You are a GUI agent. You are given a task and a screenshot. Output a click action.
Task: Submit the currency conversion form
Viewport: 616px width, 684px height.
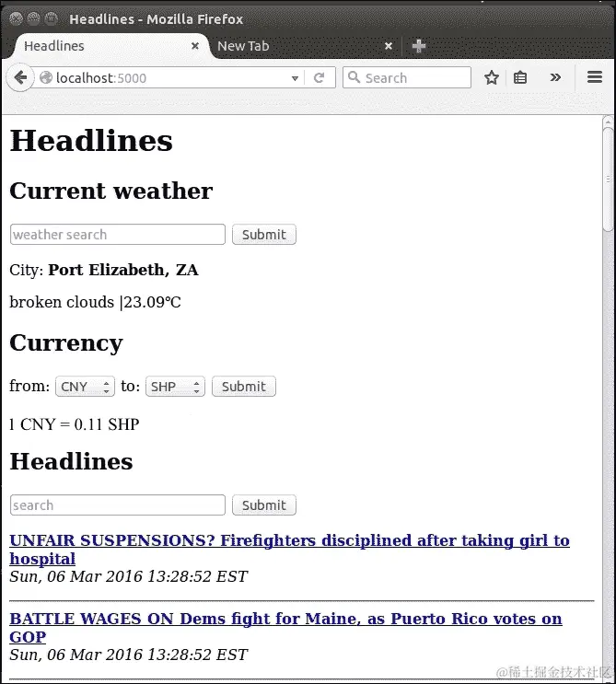(244, 387)
